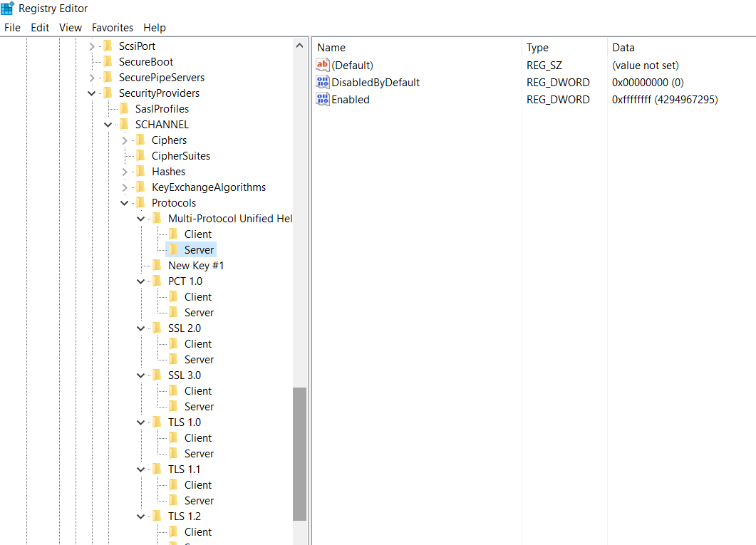This screenshot has width=756, height=545.
Task: Click the tree pane scrollbar thumb
Action: (x=299, y=454)
